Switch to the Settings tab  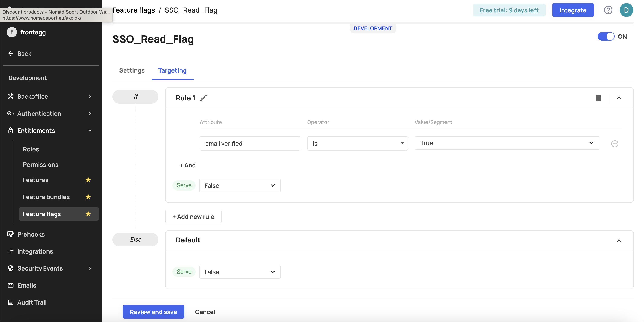coord(132,70)
